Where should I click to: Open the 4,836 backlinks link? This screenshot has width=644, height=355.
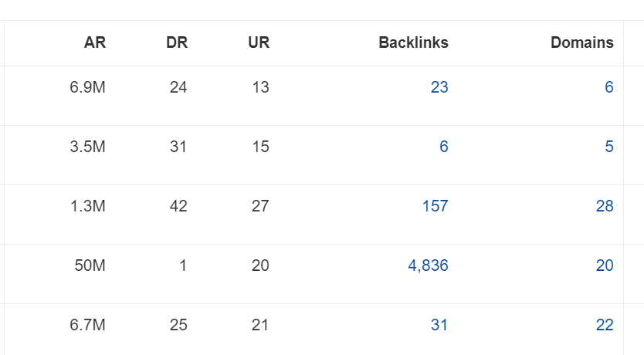tap(428, 265)
